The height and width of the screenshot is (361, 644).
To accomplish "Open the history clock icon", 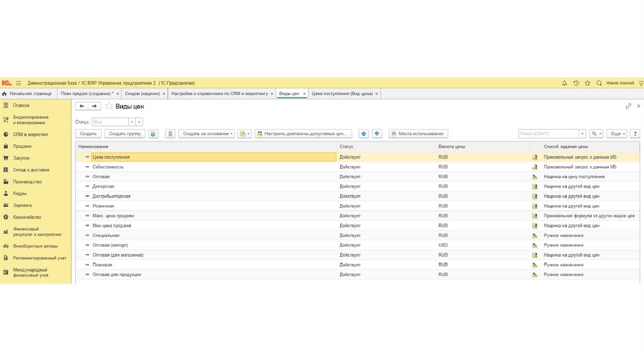I will pyautogui.click(x=576, y=83).
